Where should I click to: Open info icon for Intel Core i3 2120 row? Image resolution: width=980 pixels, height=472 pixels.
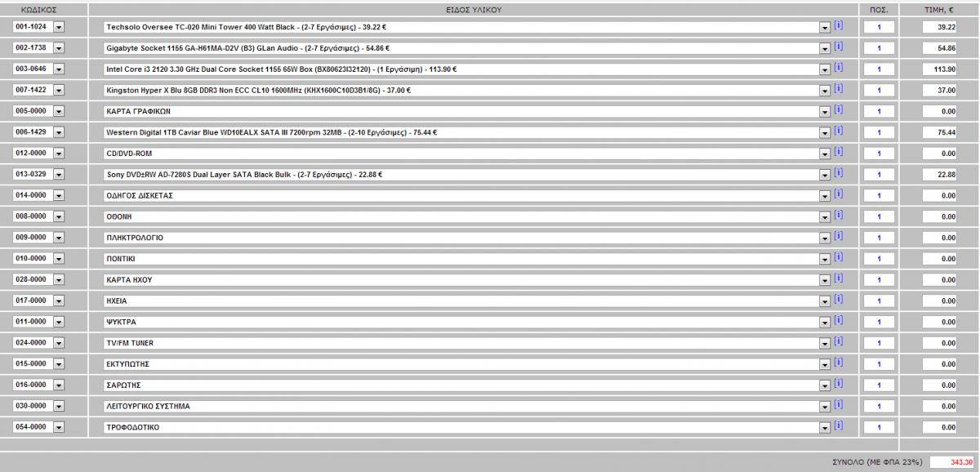838,68
